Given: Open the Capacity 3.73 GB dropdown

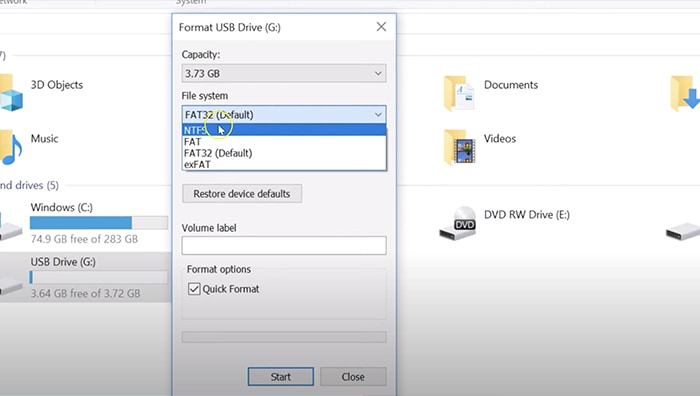Looking at the screenshot, I should (x=284, y=73).
